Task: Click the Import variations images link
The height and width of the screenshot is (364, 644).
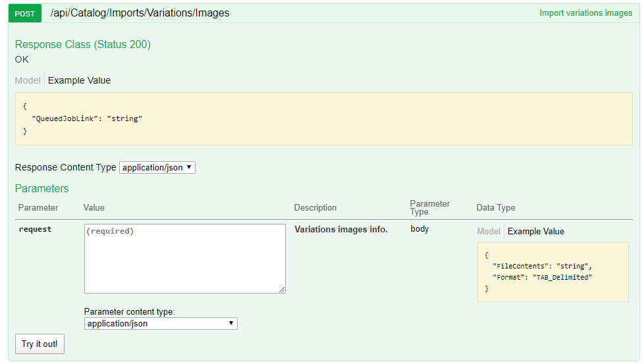Action: 585,13
